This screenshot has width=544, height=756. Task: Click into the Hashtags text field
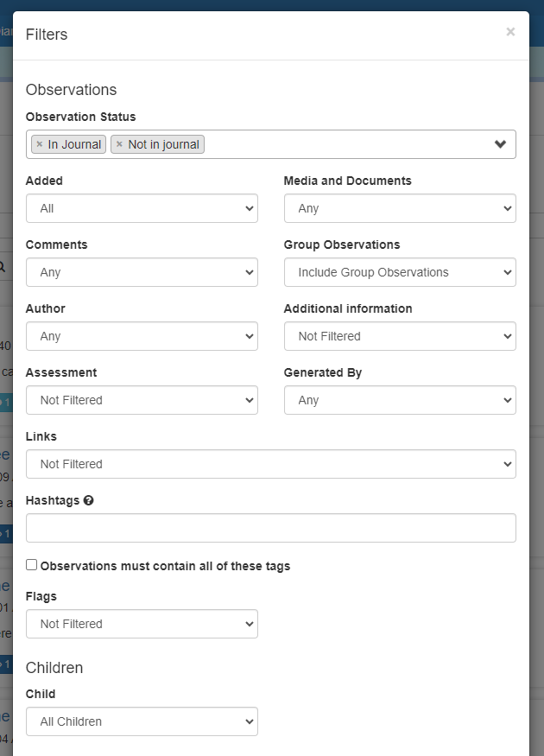click(270, 528)
